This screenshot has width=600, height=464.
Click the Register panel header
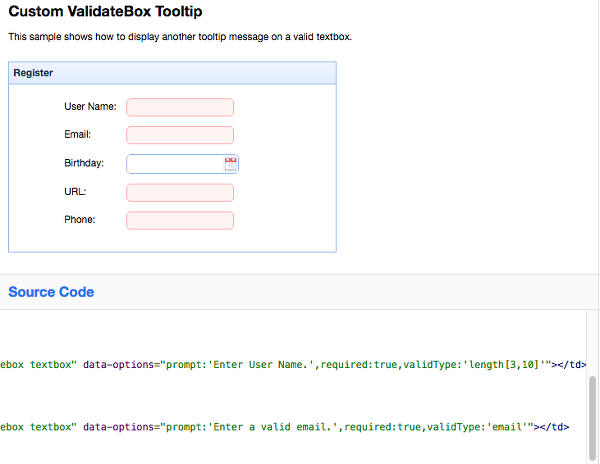click(x=172, y=73)
